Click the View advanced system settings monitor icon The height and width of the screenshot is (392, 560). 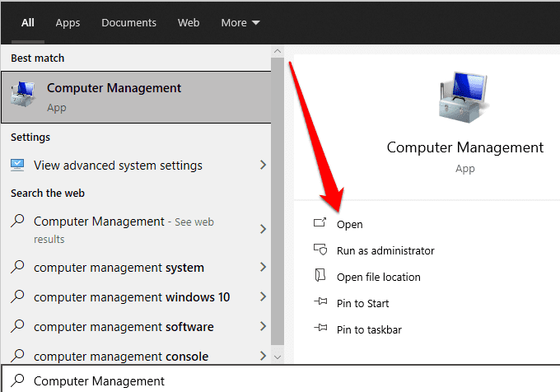tap(18, 166)
